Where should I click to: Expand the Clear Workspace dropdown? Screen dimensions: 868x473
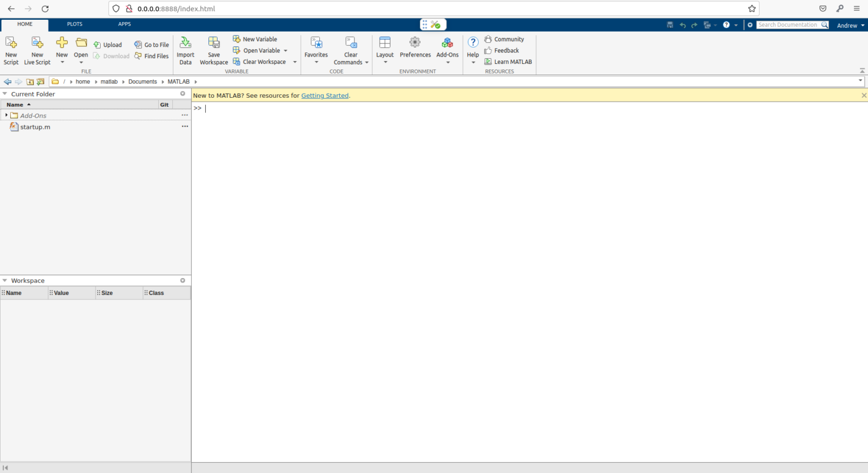[x=294, y=62]
